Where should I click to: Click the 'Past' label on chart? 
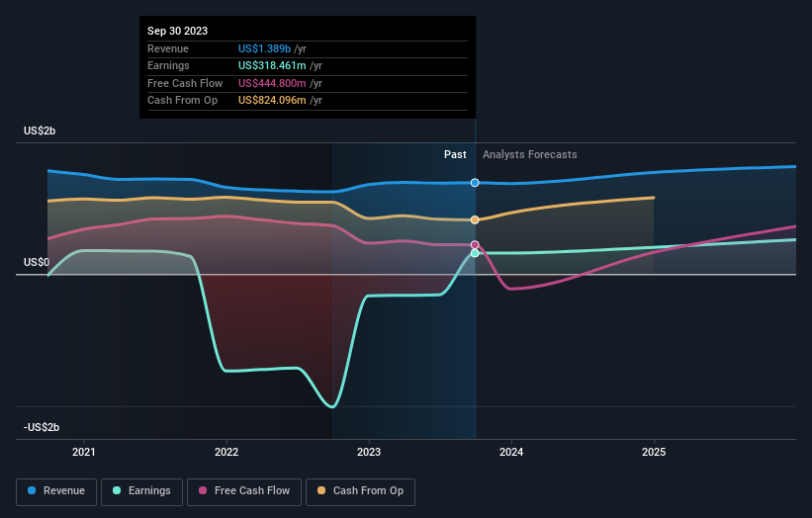[455, 154]
